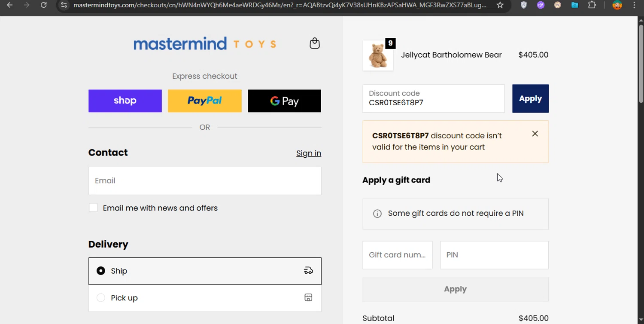
Task: Click the Express checkout label
Action: point(205,76)
